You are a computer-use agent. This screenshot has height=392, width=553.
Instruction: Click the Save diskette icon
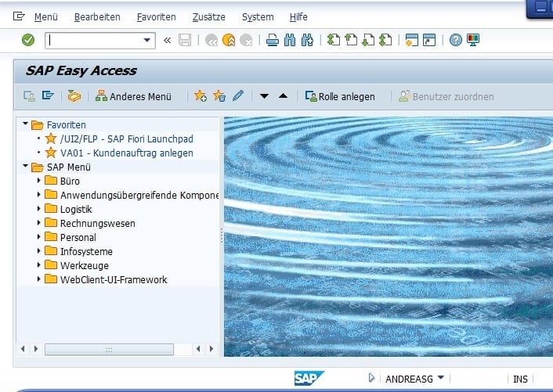(x=185, y=40)
